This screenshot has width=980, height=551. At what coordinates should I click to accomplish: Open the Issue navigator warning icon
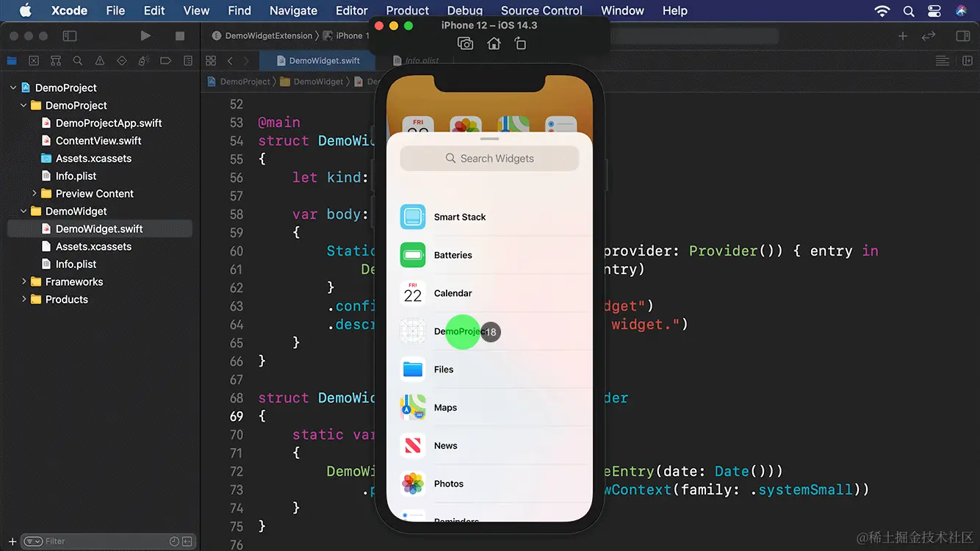pyautogui.click(x=100, y=61)
